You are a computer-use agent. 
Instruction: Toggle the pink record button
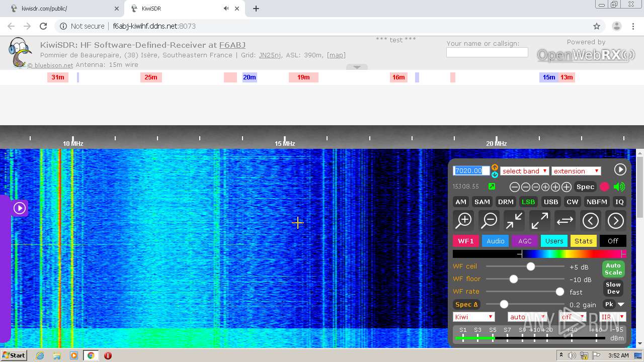coord(604,187)
